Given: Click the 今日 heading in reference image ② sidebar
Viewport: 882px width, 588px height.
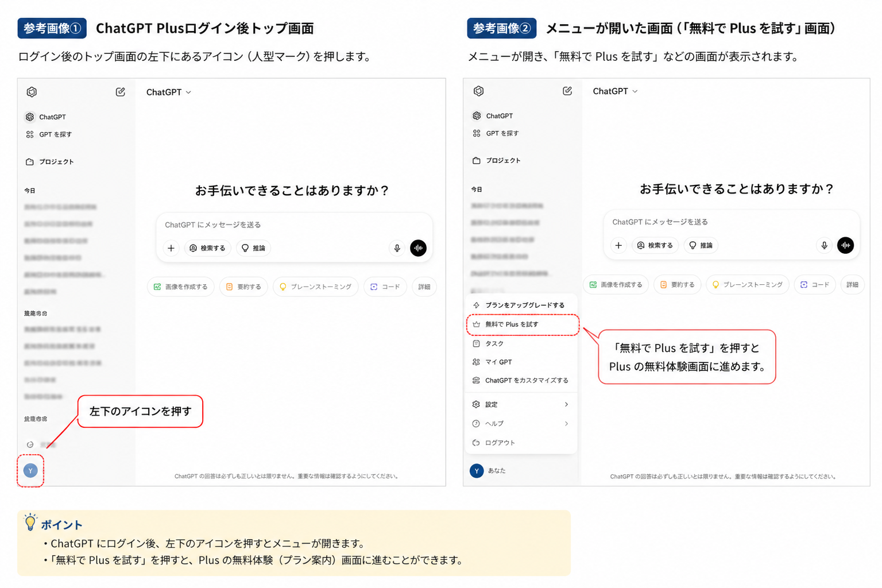Looking at the screenshot, I should tap(477, 189).
